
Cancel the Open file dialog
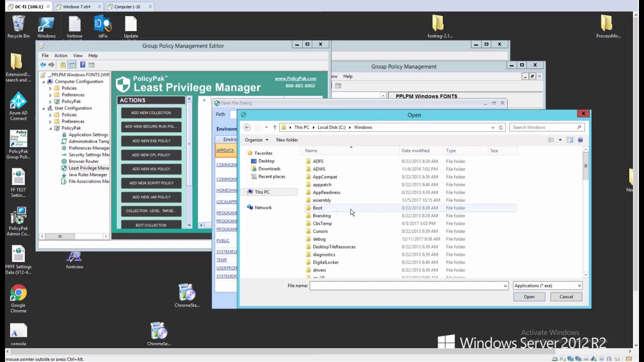click(566, 297)
